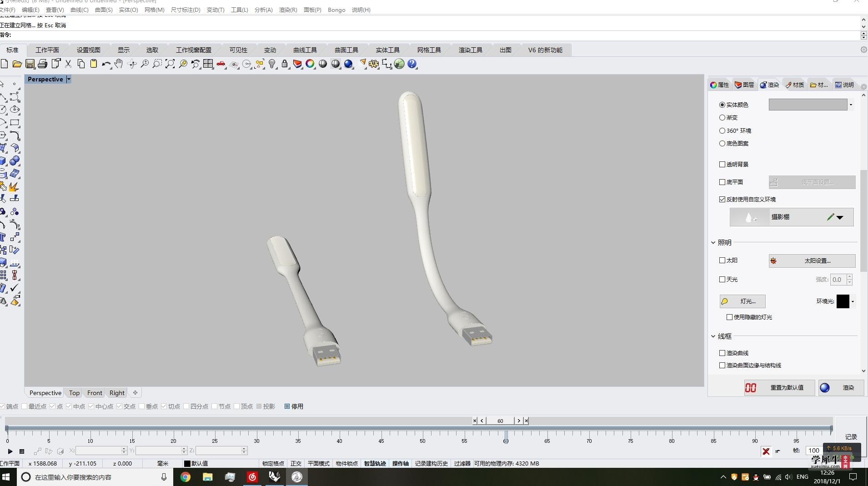Open a file with folder icon
This screenshot has height=486, width=868.
tap(17, 64)
